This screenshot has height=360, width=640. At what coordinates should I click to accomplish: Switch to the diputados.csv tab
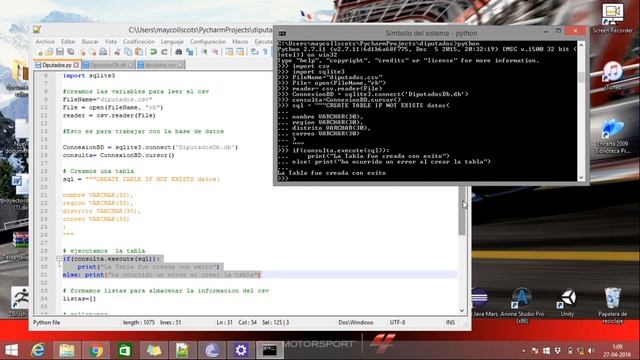(x=160, y=65)
